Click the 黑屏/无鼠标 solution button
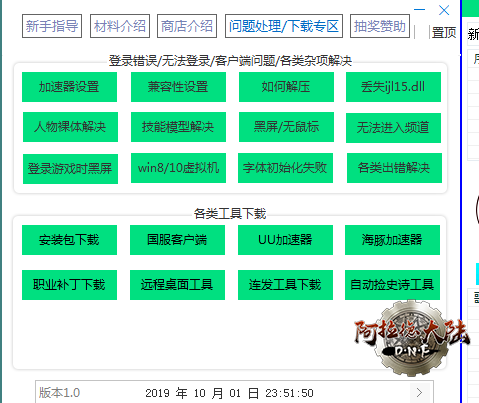 tap(286, 127)
